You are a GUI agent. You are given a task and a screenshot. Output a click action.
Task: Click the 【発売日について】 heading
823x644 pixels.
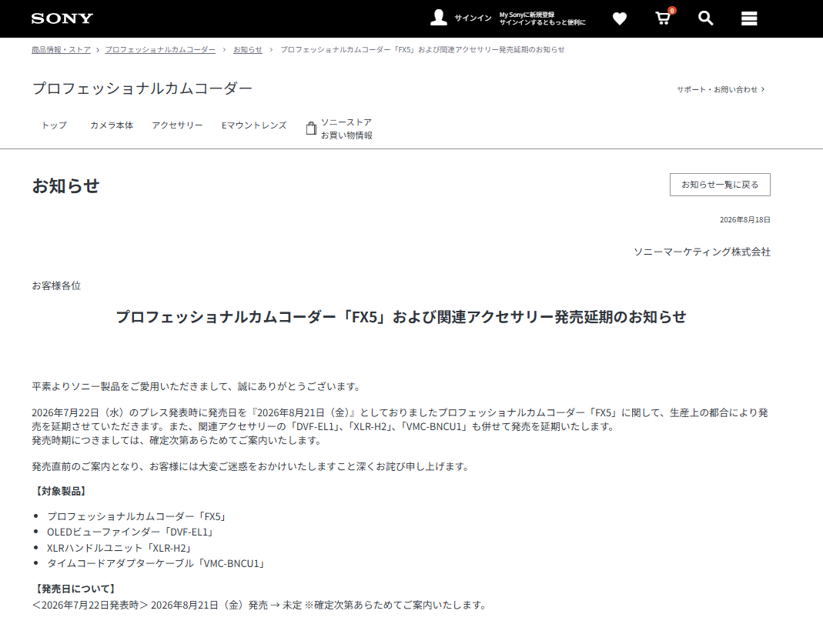point(75,589)
